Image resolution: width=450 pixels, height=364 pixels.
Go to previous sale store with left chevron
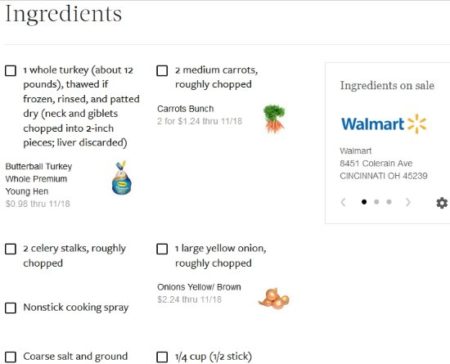coord(343,202)
